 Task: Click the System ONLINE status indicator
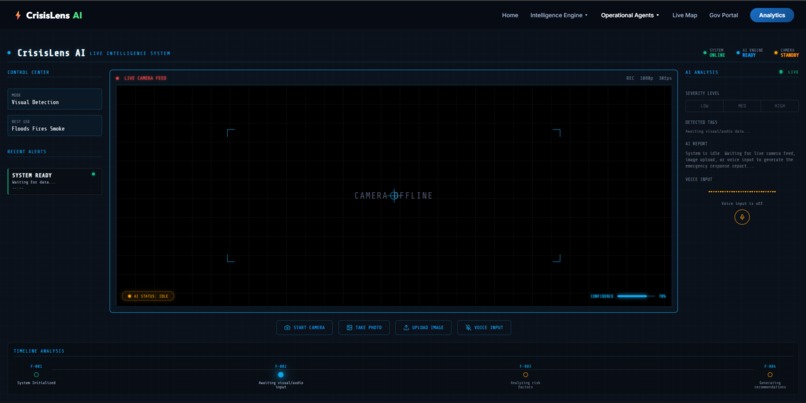tap(714, 52)
